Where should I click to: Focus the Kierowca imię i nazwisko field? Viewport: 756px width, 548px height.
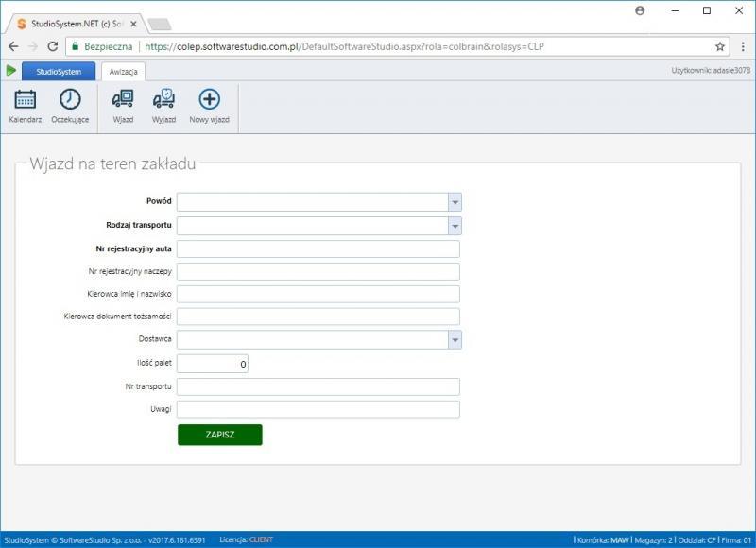318,294
